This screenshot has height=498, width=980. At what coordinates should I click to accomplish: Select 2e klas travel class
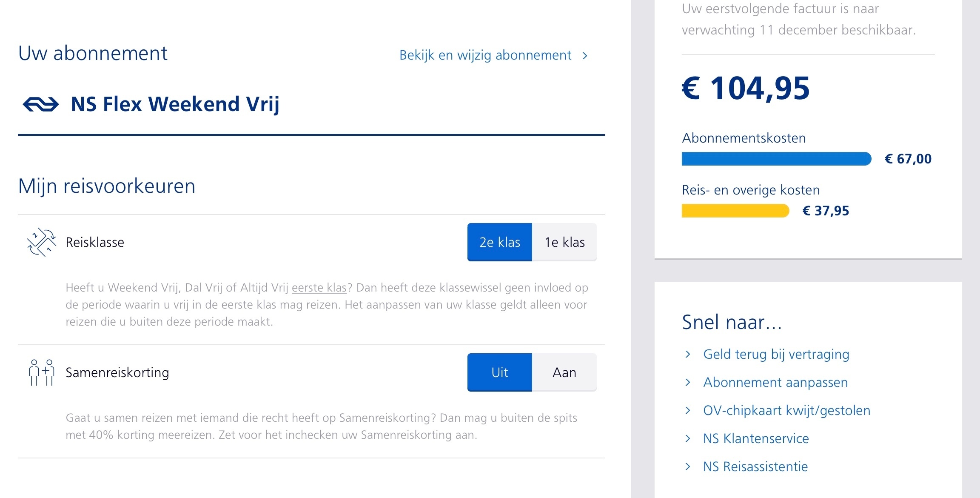click(x=500, y=242)
